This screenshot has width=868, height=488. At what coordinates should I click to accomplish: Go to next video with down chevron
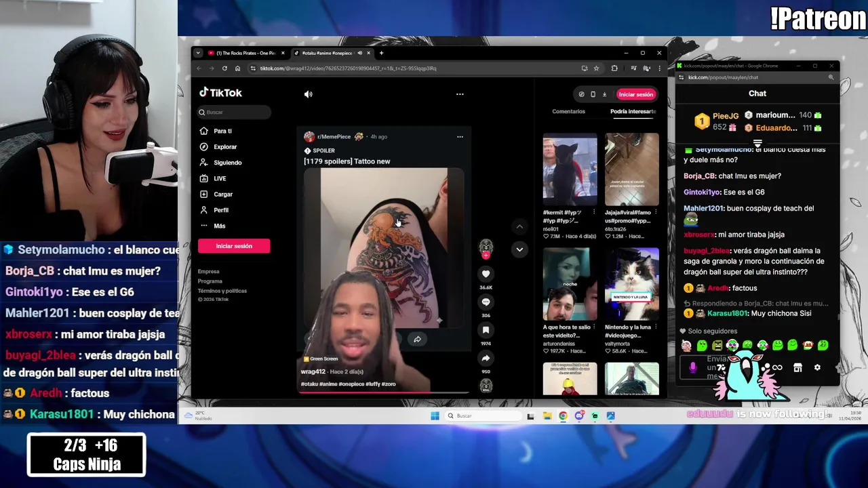(519, 249)
